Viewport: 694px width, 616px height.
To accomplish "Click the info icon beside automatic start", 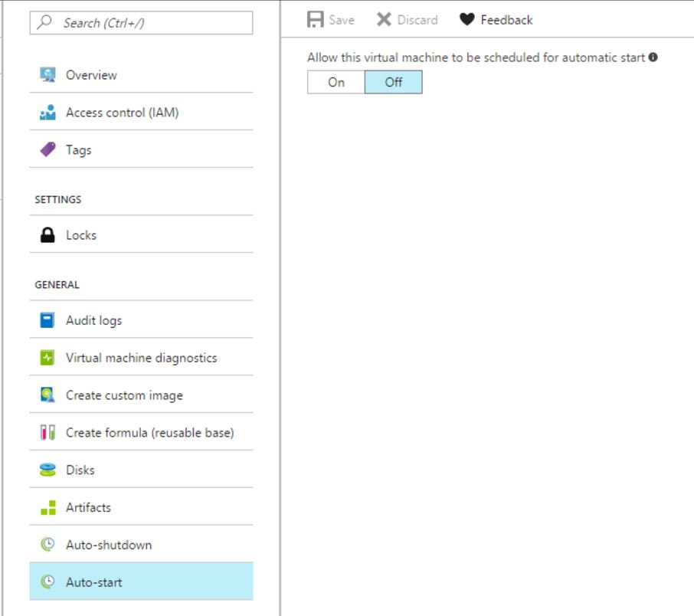I will click(653, 57).
